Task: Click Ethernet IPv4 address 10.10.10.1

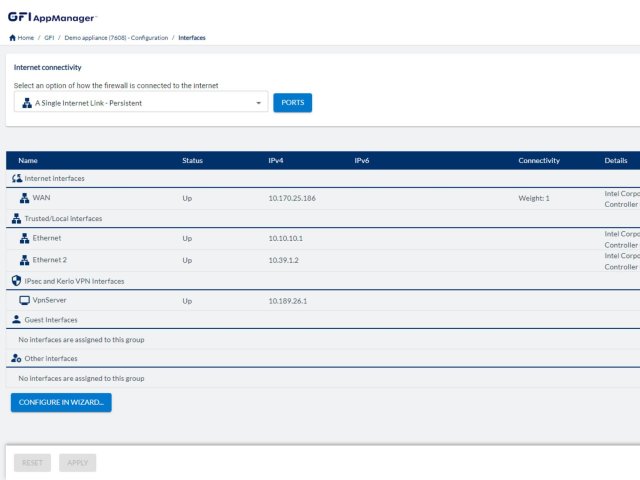Action: 286,238
